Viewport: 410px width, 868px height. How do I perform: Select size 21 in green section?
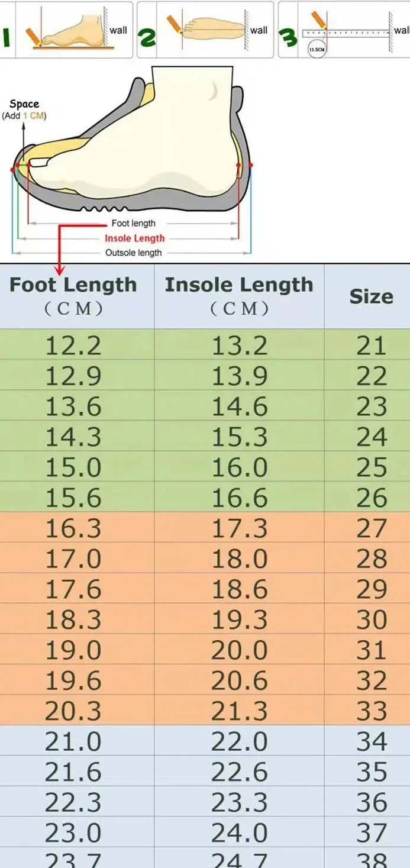click(x=371, y=346)
